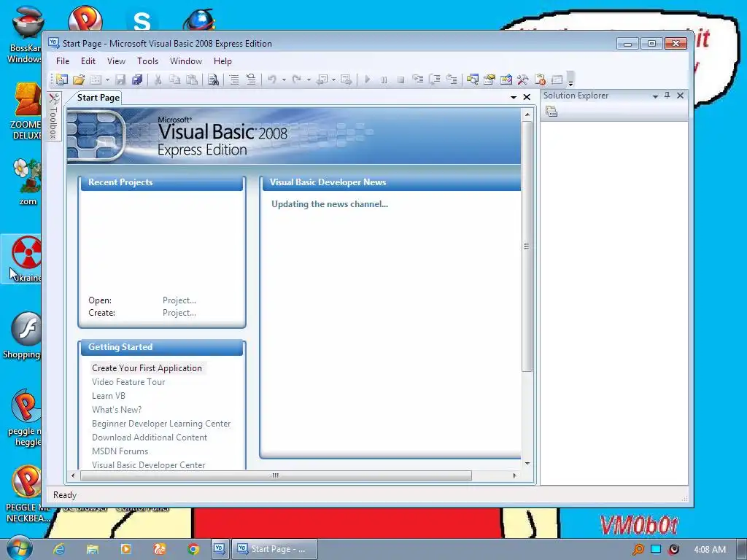This screenshot has height=560, width=747.
Task: Open the Video Feature Tour link
Action: 128,382
